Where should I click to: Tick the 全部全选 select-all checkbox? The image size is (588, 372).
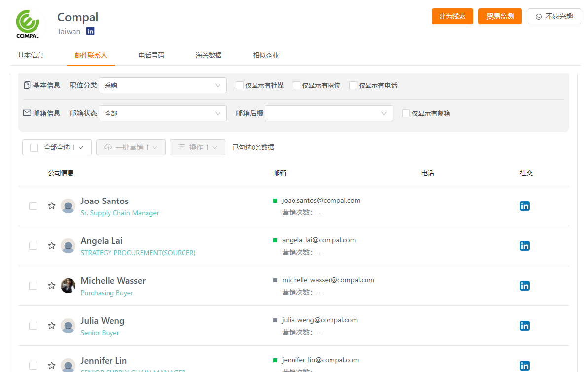[34, 148]
